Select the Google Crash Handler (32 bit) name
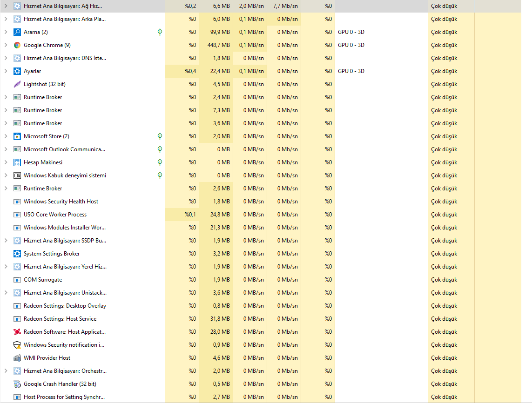The image size is (532, 404). pos(60,384)
